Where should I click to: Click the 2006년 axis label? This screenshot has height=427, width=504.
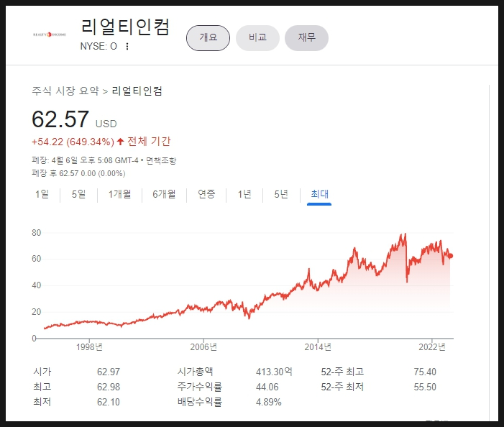[x=203, y=347]
